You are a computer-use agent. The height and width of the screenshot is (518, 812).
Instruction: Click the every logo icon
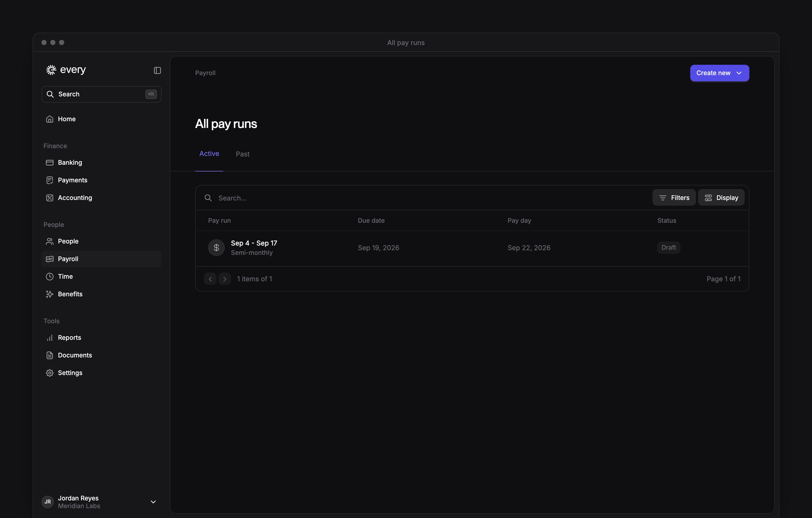click(51, 70)
